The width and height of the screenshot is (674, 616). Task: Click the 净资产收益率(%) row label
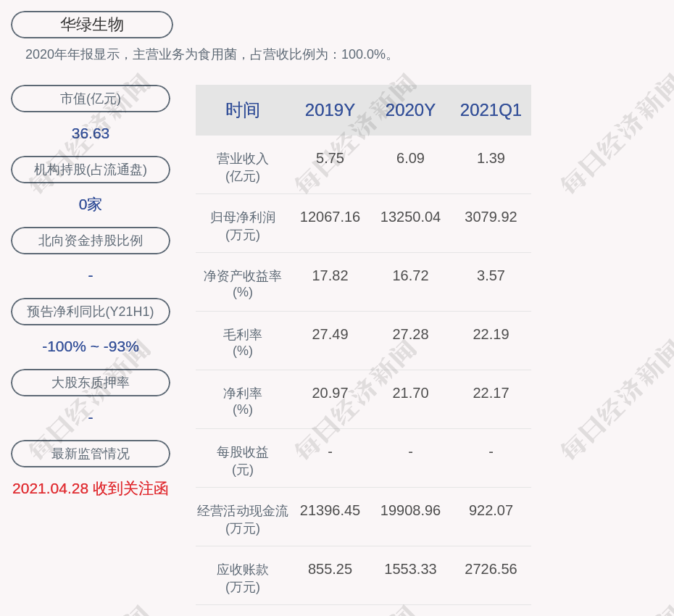[243, 284]
